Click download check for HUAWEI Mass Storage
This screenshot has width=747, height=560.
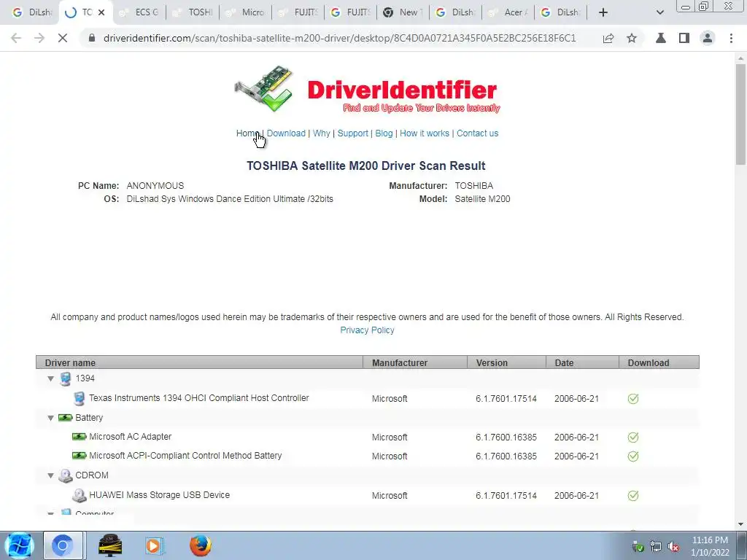pyautogui.click(x=633, y=496)
